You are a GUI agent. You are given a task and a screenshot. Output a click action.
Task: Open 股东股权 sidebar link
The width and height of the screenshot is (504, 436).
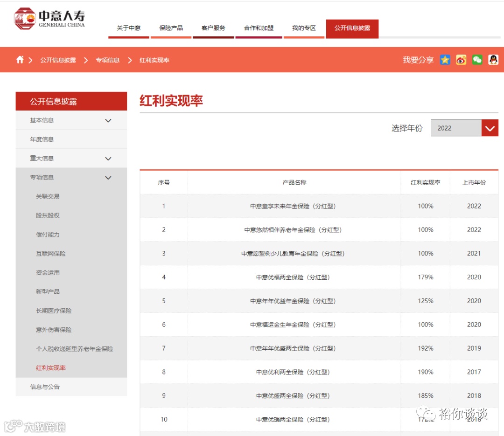[x=48, y=215]
